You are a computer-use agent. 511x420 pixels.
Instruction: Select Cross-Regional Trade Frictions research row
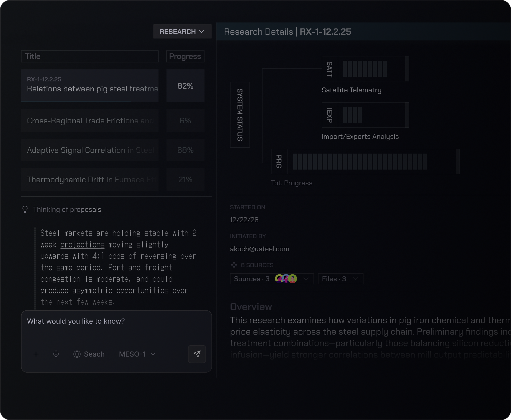[x=90, y=121]
